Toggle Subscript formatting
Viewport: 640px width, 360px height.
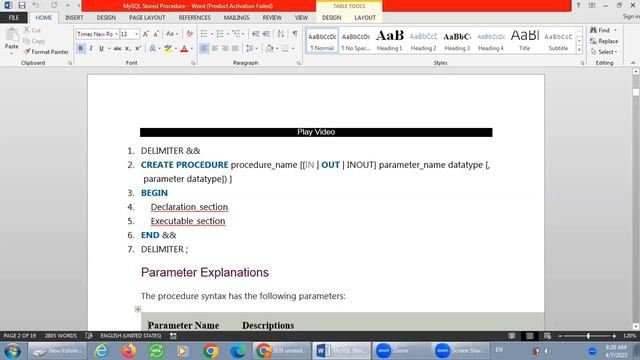tap(128, 49)
